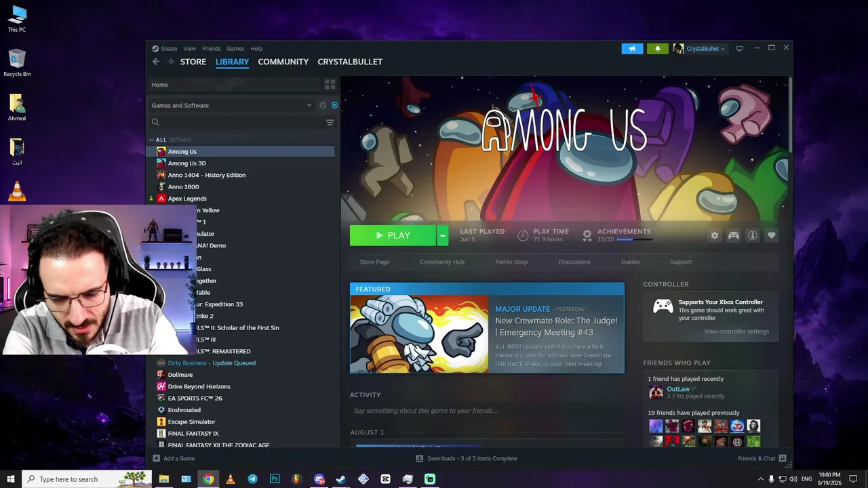This screenshot has height=488, width=868.
Task: Open VLC media player from taskbar
Action: 231,479
